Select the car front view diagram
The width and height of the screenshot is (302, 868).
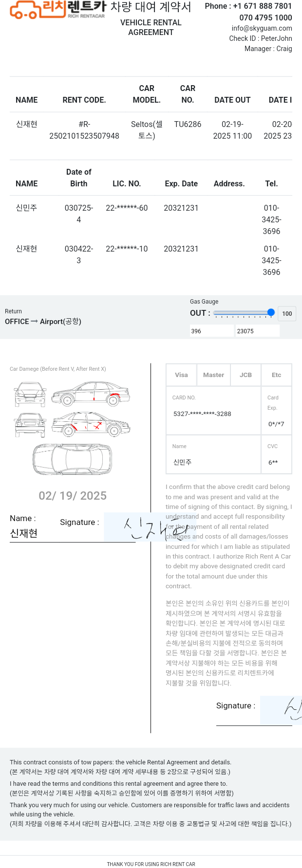click(30, 395)
